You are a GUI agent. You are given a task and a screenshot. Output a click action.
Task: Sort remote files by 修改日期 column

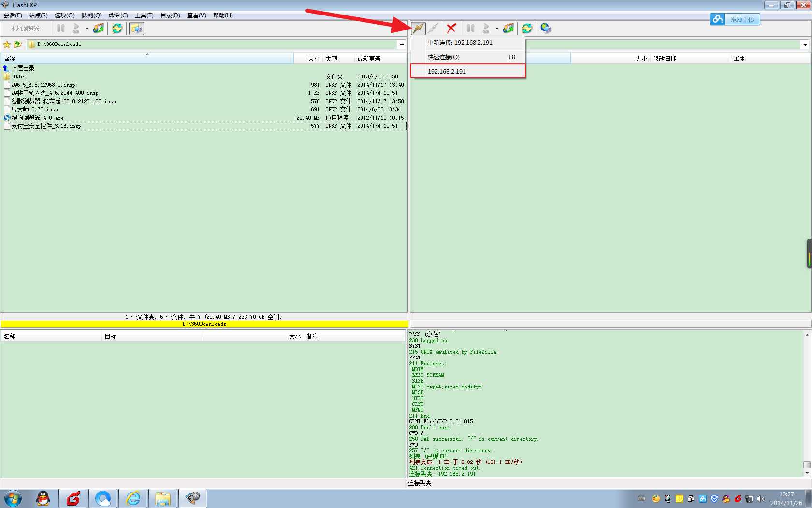click(690, 59)
